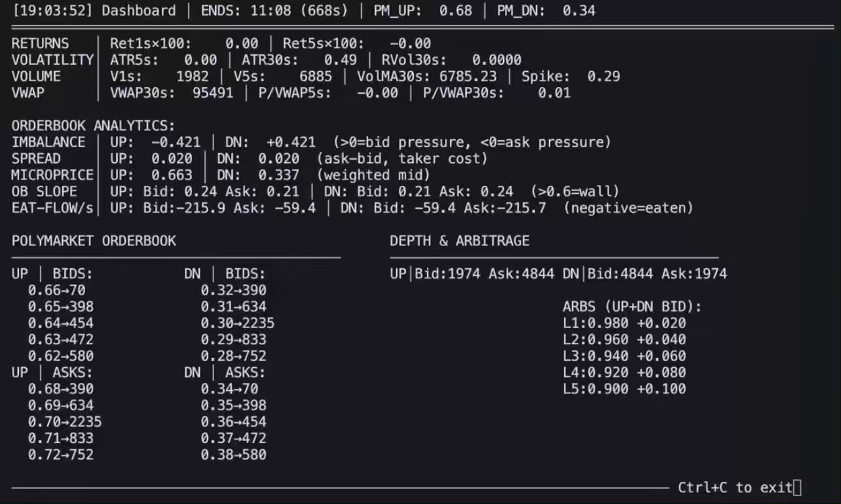Click the ORDERBOOK ANALYTICS heading
Image resolution: width=841 pixels, height=504 pixels.
click(x=93, y=126)
